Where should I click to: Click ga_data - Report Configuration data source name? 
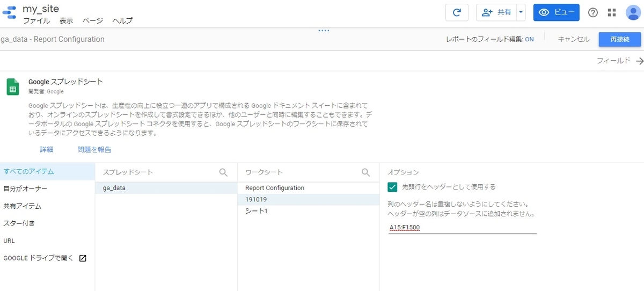point(52,39)
